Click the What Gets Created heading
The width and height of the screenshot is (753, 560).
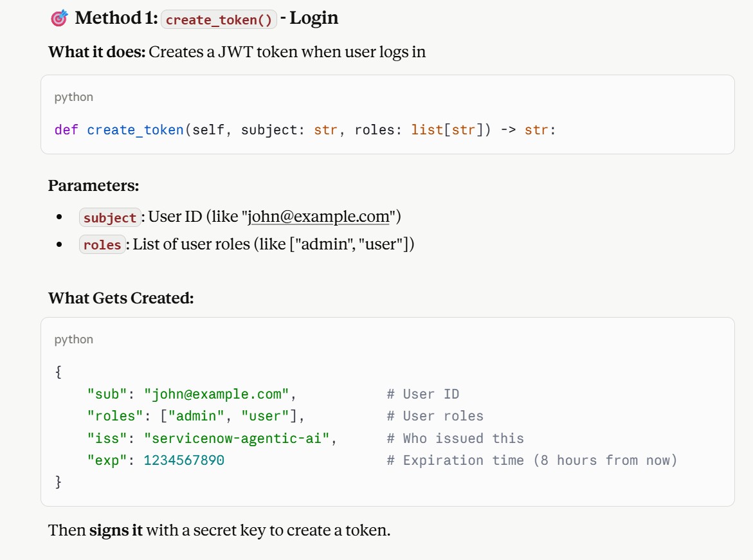click(121, 298)
